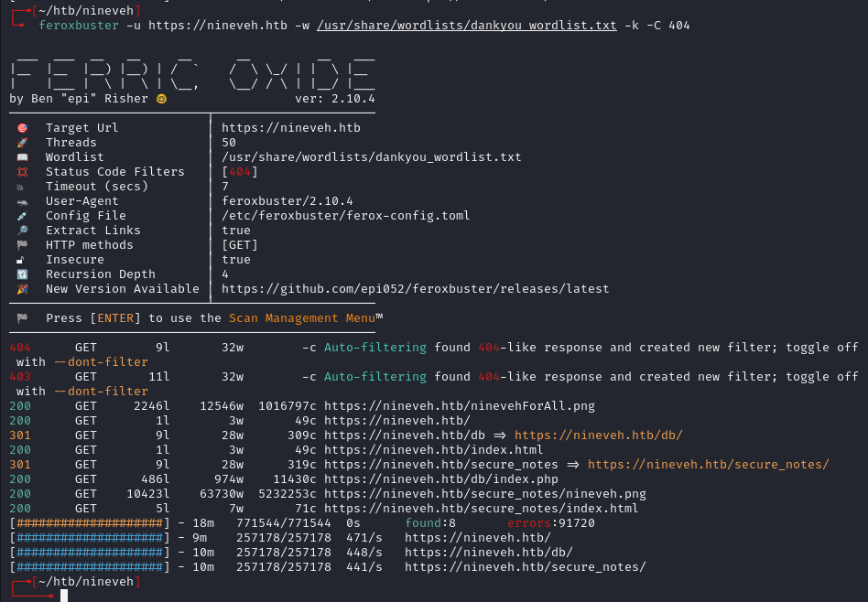Click the orange scan progress bar
Screen dimensions: 868x602
coord(92,522)
